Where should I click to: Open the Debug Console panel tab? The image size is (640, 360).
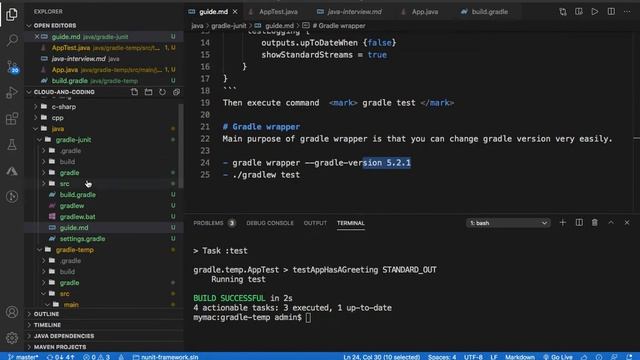point(270,223)
